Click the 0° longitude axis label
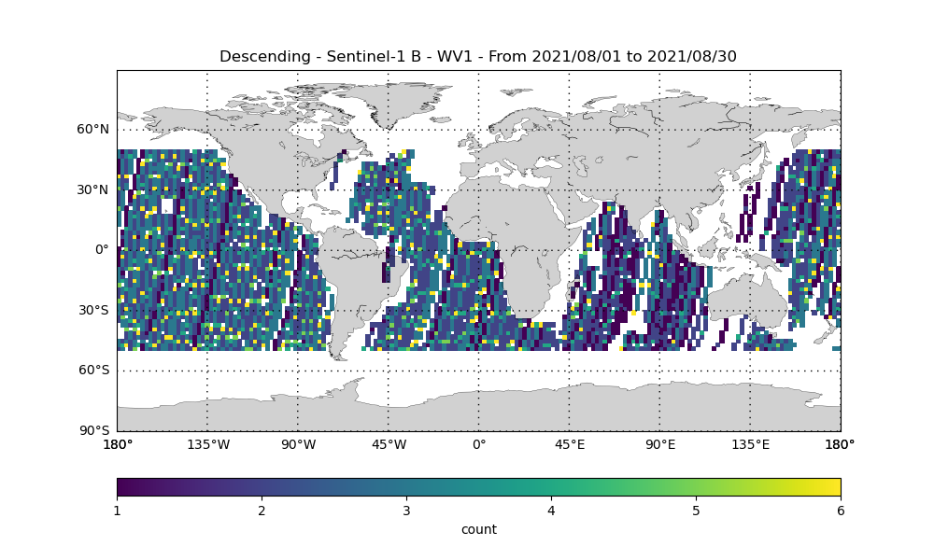Image resolution: width=934 pixels, height=560 pixels. pyautogui.click(x=479, y=444)
